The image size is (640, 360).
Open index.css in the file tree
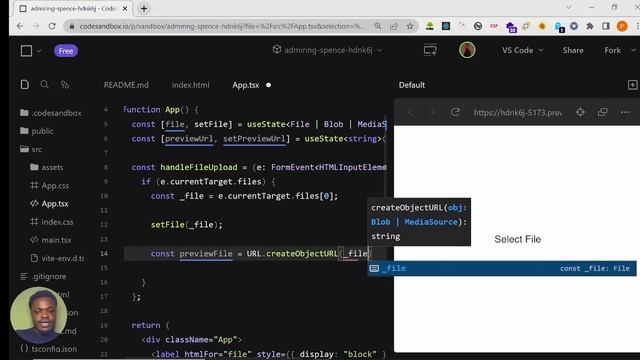pyautogui.click(x=52, y=222)
